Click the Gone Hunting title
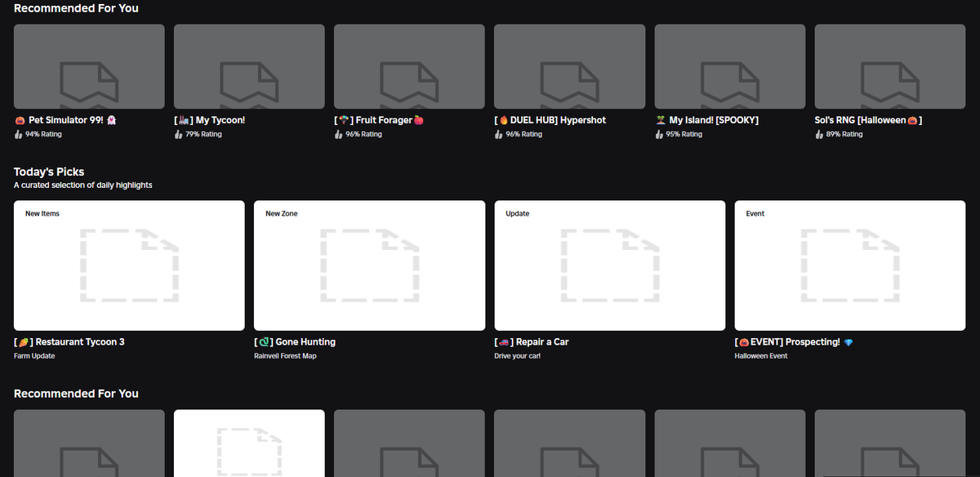The width and height of the screenshot is (980, 477). [x=295, y=342]
